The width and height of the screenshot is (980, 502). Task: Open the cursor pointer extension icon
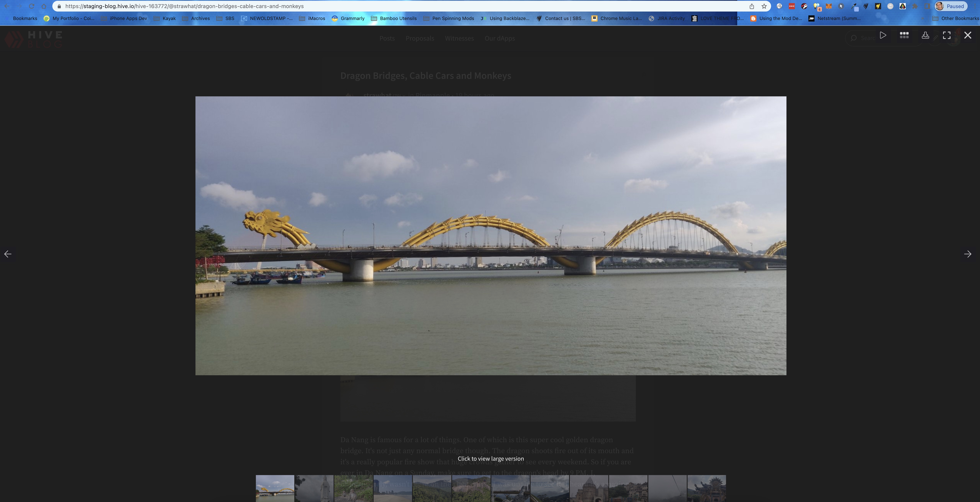point(841,6)
